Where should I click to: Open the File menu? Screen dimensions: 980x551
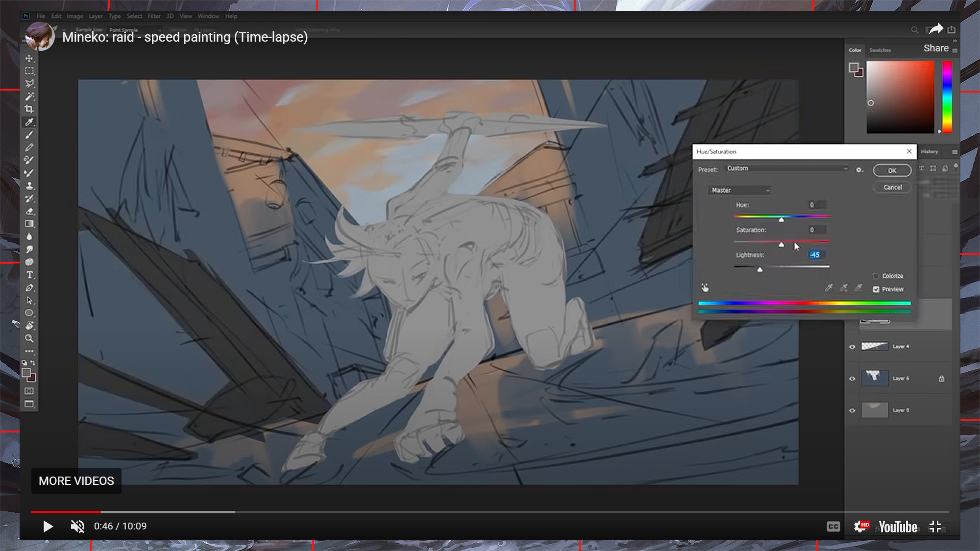pos(41,16)
